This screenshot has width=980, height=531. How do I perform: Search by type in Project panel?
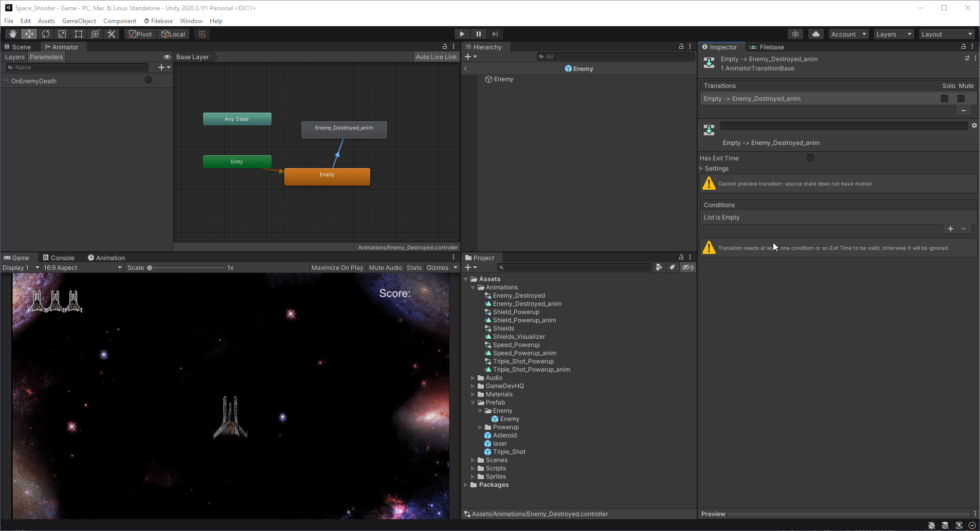(659, 267)
